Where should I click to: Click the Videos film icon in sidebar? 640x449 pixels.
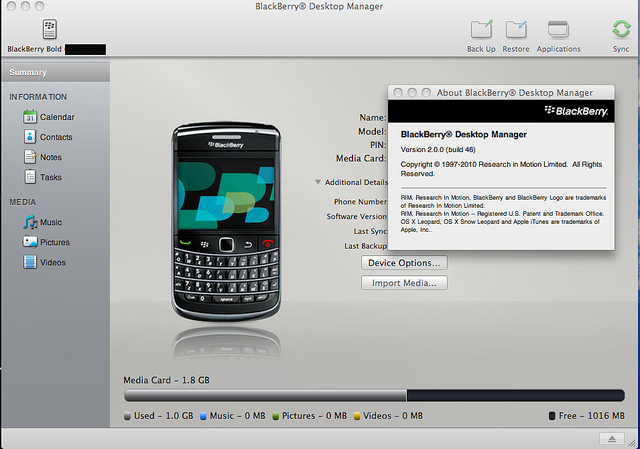tap(30, 262)
